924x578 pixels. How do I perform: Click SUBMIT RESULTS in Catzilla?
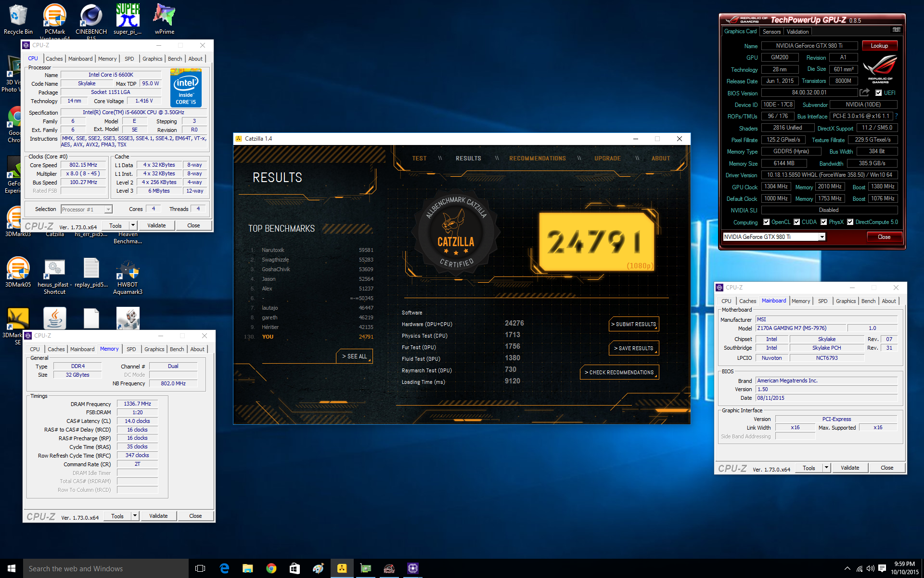[x=634, y=324]
